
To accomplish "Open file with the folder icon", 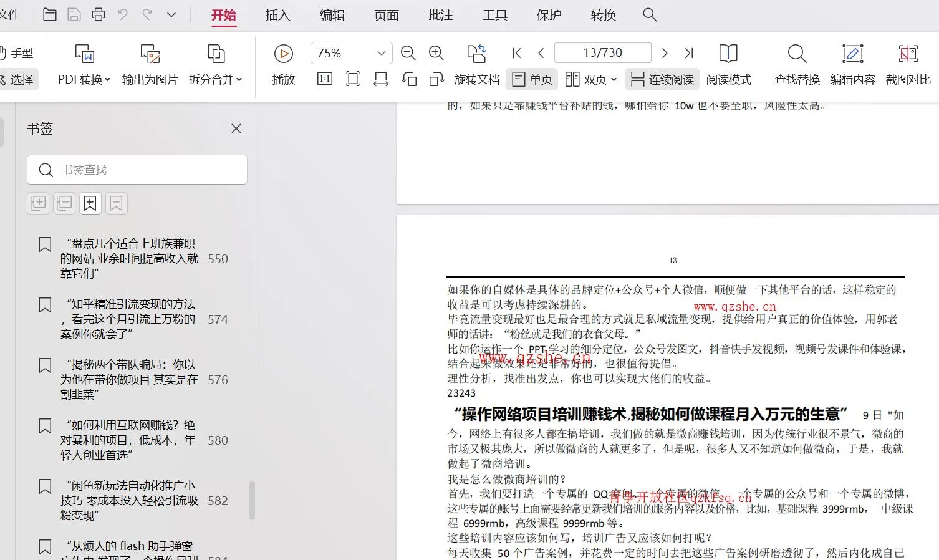I will (50, 14).
